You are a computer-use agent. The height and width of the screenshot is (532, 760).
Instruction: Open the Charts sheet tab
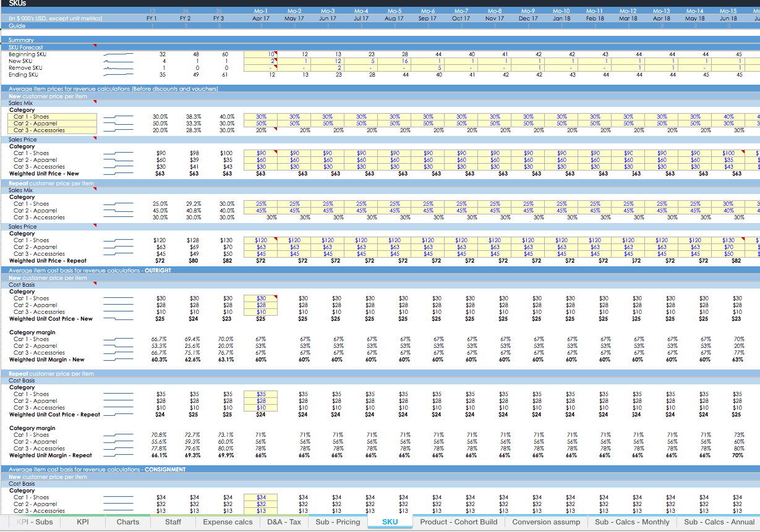pos(128,522)
